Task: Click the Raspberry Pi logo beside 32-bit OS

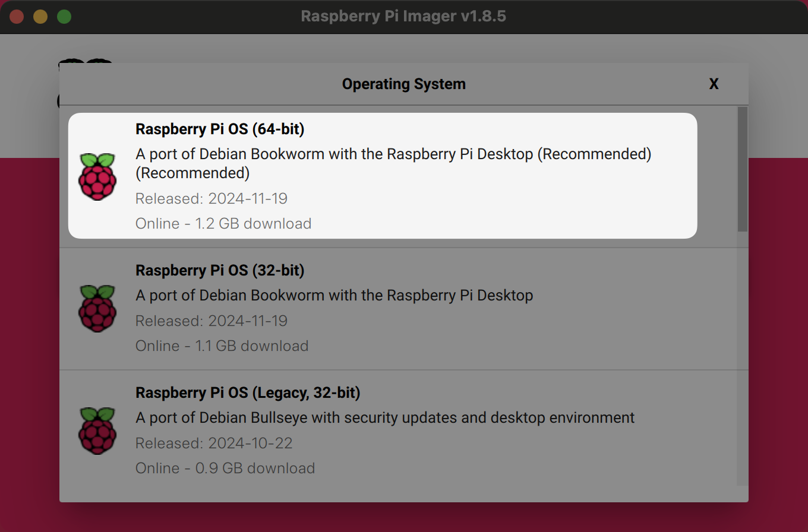Action: 97,309
